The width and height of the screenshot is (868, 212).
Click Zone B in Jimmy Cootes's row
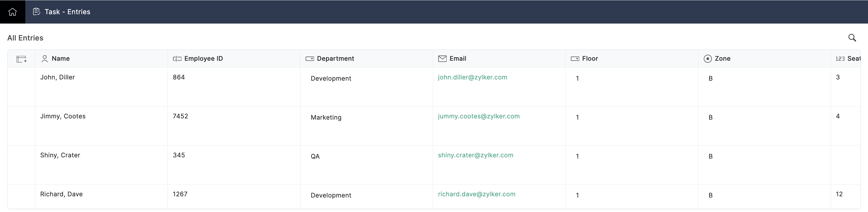pyautogui.click(x=710, y=117)
